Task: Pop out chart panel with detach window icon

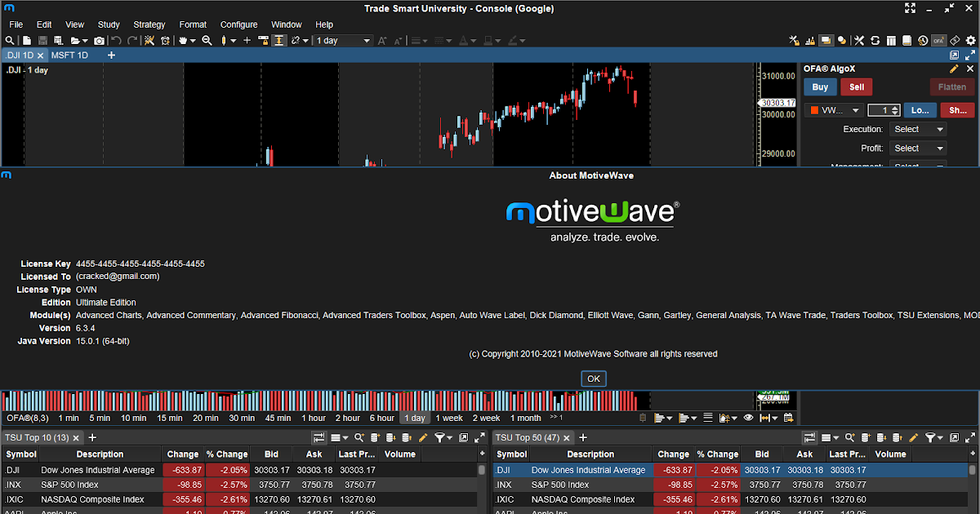Action: pos(954,55)
